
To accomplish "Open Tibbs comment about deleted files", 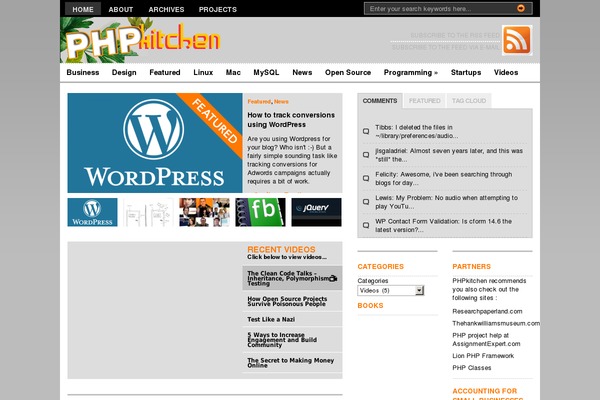I will point(416,131).
